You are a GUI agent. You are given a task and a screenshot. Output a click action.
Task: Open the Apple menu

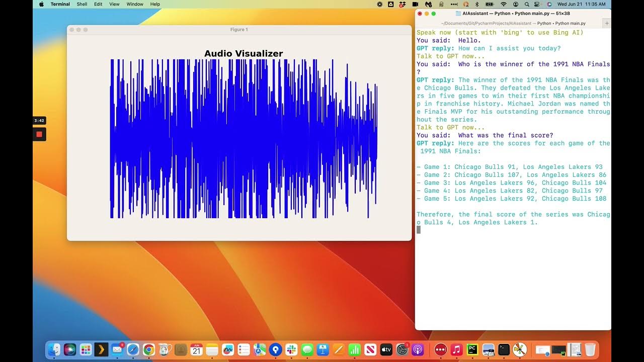click(x=41, y=4)
